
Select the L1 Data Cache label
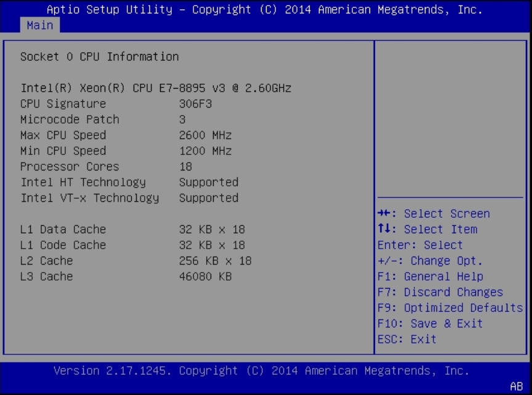(63, 229)
